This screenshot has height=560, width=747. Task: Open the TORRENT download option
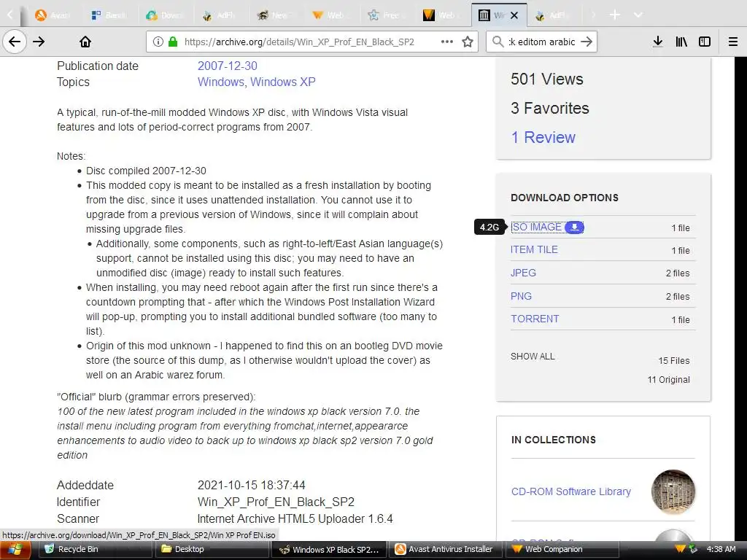pyautogui.click(x=535, y=319)
